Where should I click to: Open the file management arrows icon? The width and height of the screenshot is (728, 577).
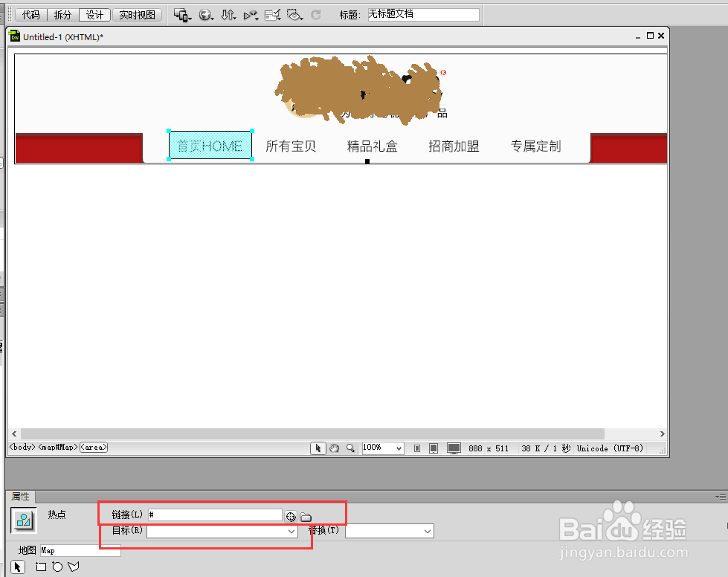click(x=228, y=15)
